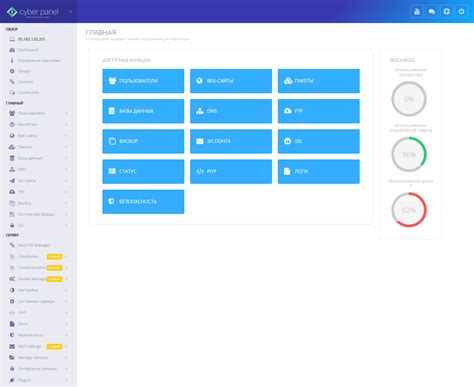Open the chat bubbles icon in header

(432, 12)
